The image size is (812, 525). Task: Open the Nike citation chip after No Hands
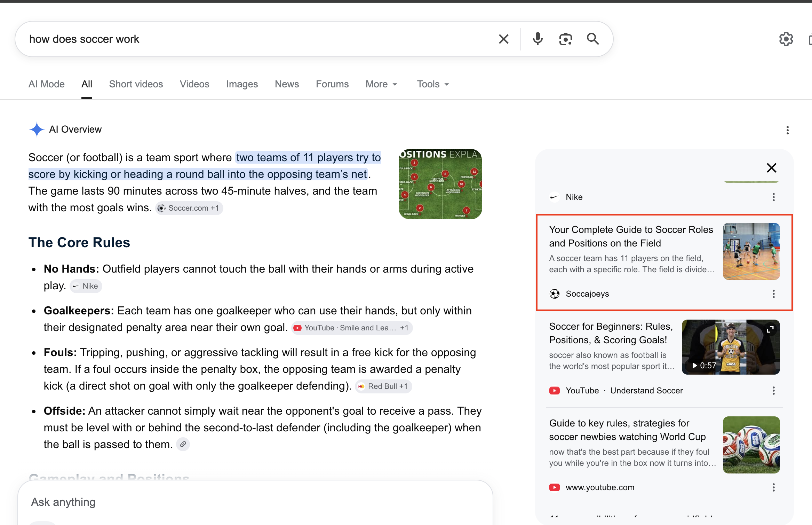(86, 286)
